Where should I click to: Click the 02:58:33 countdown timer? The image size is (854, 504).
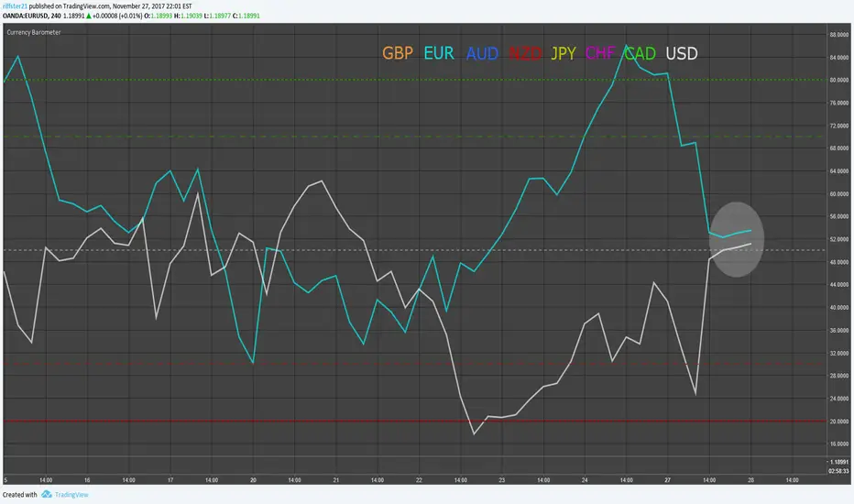[838, 471]
